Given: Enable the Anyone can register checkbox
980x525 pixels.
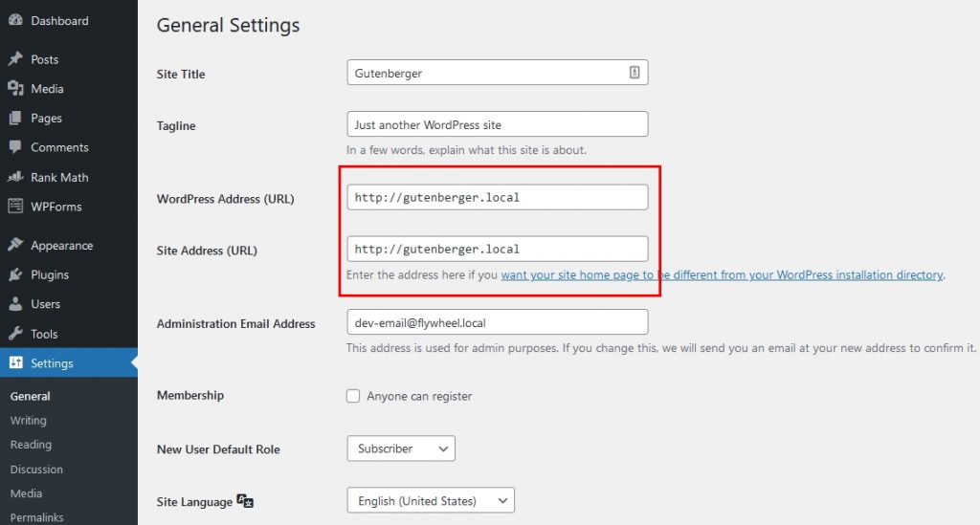Looking at the screenshot, I should click(353, 396).
